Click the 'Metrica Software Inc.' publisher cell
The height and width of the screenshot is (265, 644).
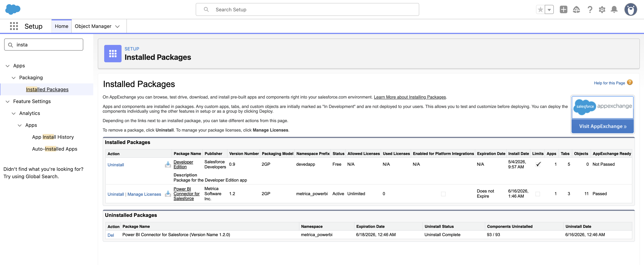(x=213, y=194)
